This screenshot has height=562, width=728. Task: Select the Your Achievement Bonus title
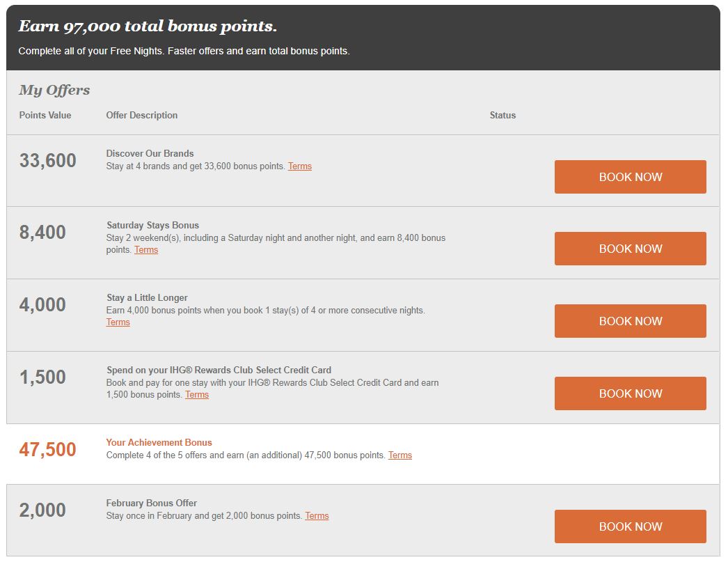[x=159, y=442]
